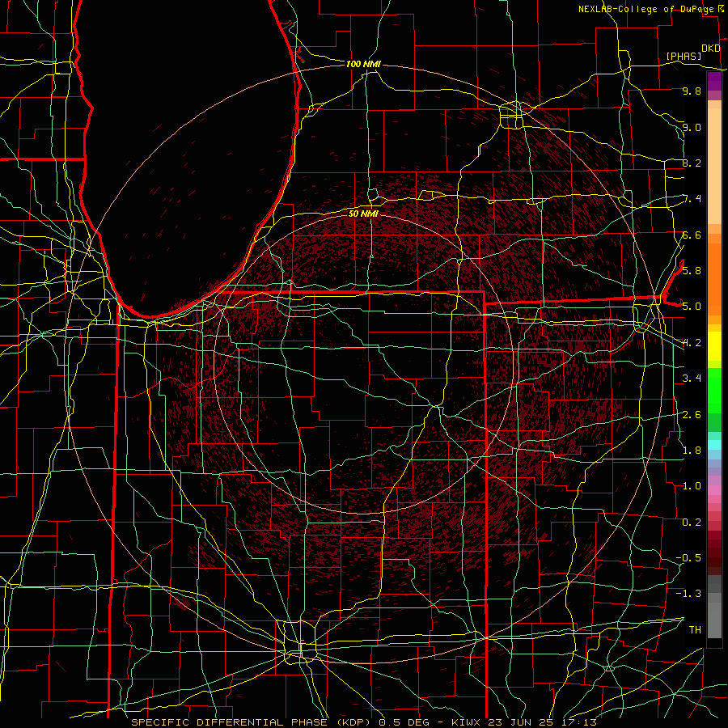
Task: Click the [PHAS] label near the legend
Action: pyautogui.click(x=684, y=56)
